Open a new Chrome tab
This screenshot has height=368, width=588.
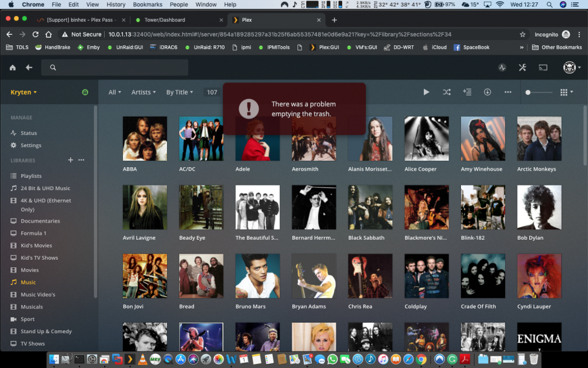[x=334, y=20]
